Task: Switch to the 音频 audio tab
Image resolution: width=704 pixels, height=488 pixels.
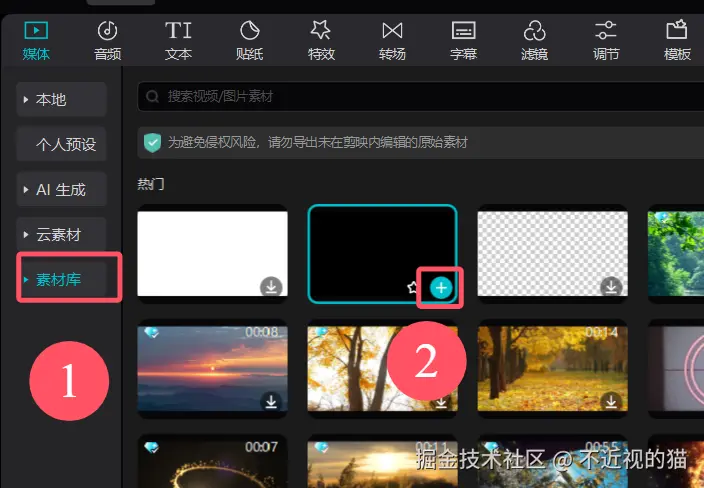Action: (107, 41)
